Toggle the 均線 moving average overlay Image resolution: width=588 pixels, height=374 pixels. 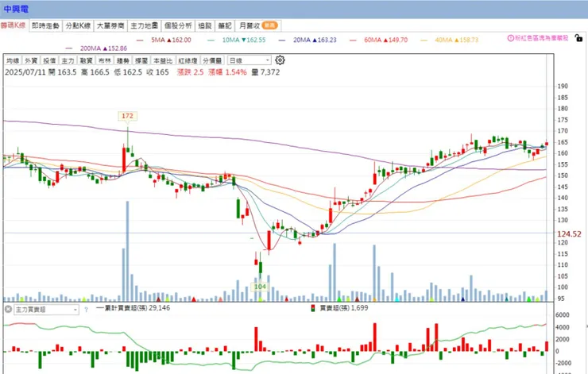[x=13, y=60]
